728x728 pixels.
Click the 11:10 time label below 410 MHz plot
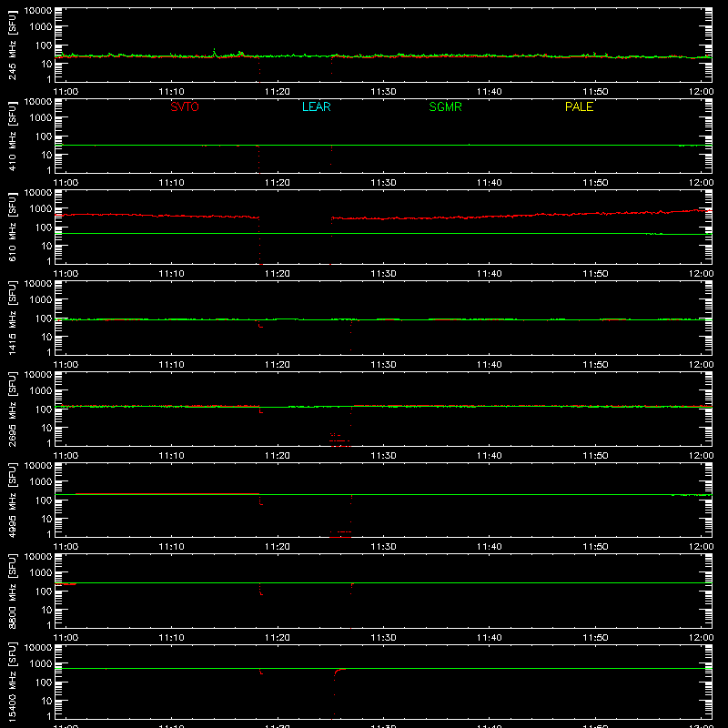tap(171, 183)
